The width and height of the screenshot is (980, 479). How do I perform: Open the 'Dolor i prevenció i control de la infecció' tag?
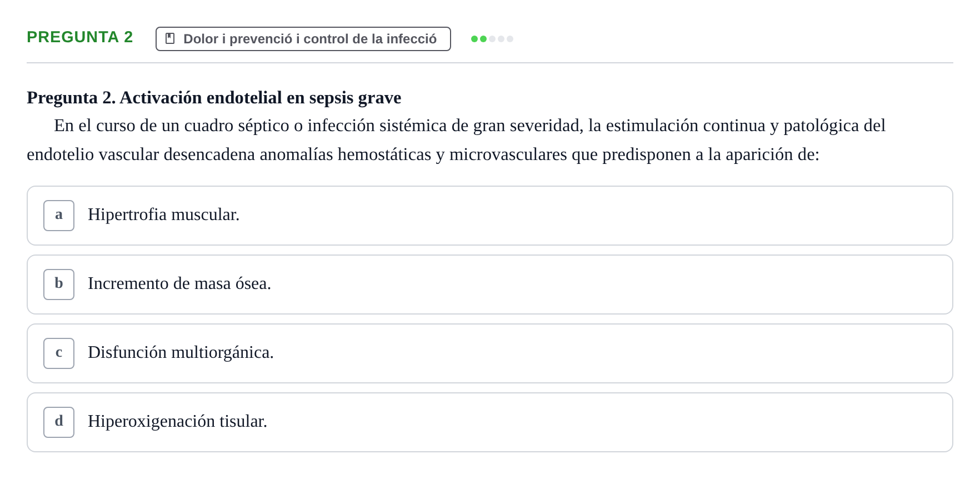coord(303,39)
